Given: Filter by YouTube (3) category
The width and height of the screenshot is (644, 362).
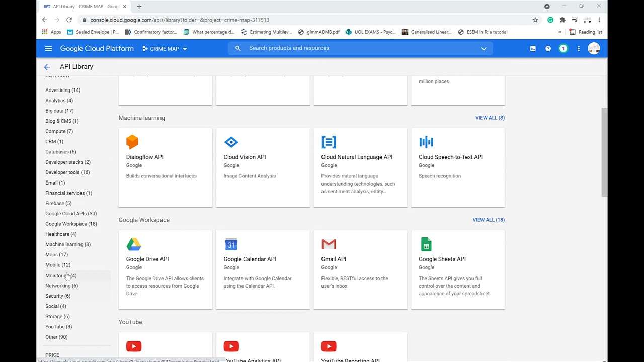Looking at the screenshot, I should 59,327.
